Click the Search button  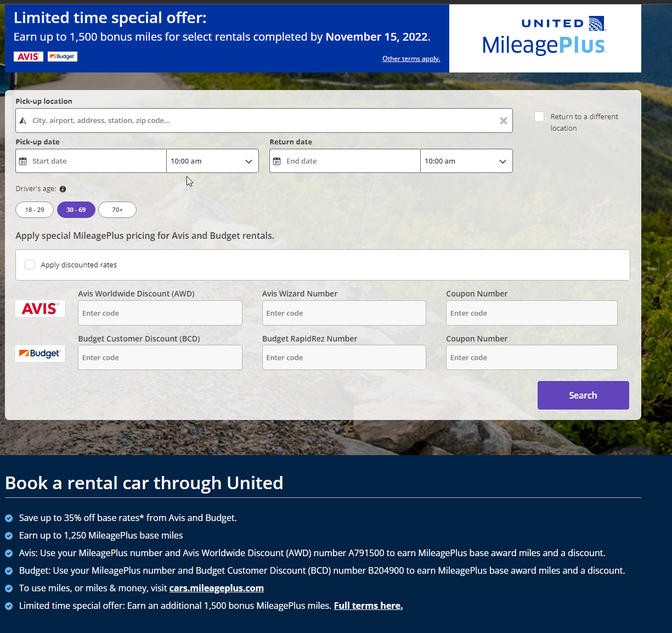(583, 395)
